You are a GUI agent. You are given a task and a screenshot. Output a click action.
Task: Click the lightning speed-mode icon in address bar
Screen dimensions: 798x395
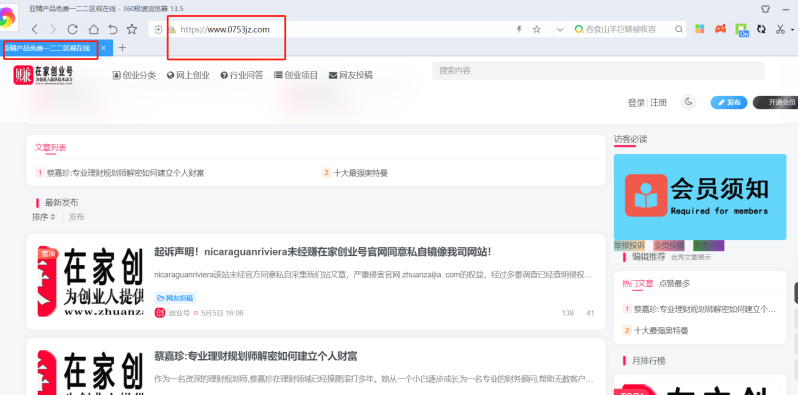pyautogui.click(x=519, y=30)
